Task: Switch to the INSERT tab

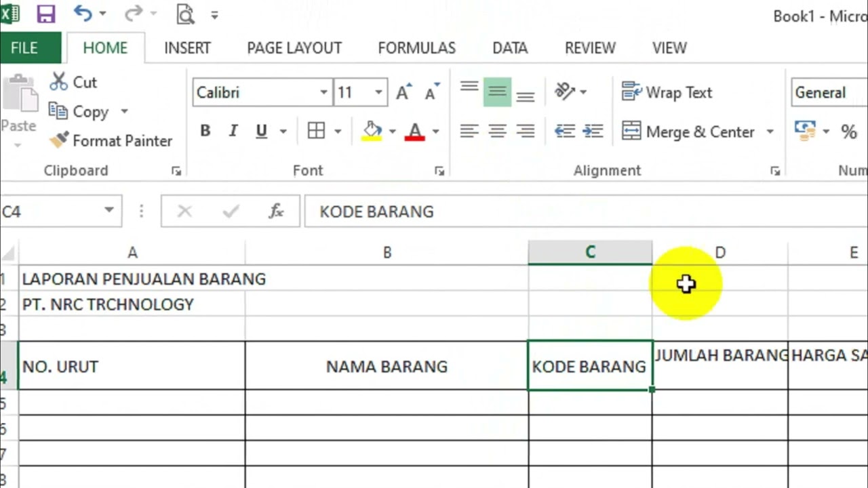Action: 187,48
